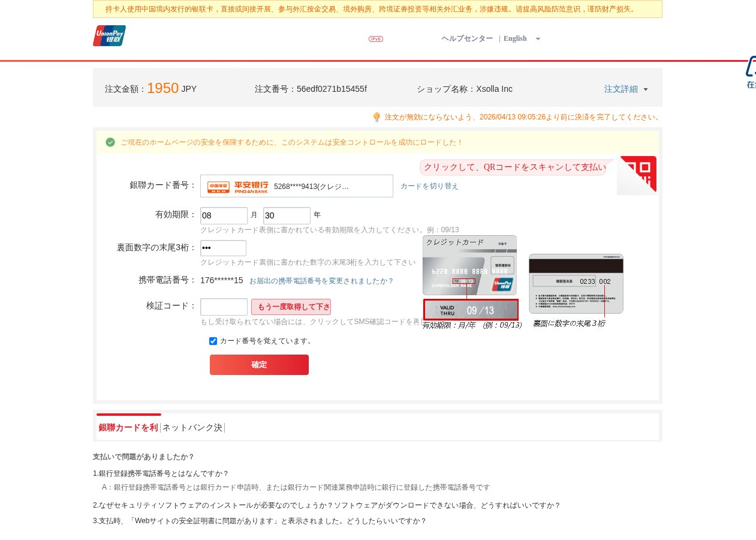The height and width of the screenshot is (540, 756).
Task: Switch to the 銀聯カード payment tab
Action: [128, 428]
